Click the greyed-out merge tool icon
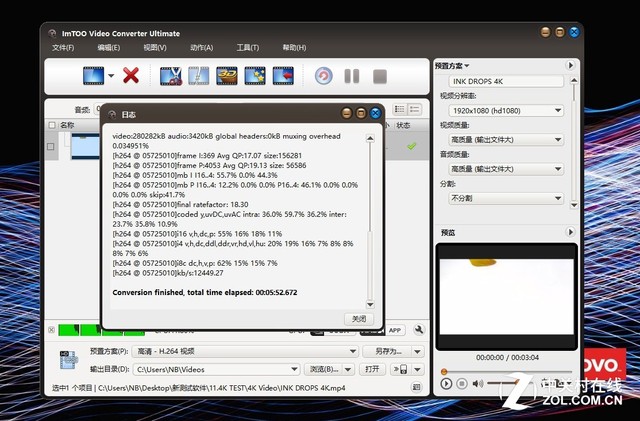This screenshot has height=421, width=640. 199,76
